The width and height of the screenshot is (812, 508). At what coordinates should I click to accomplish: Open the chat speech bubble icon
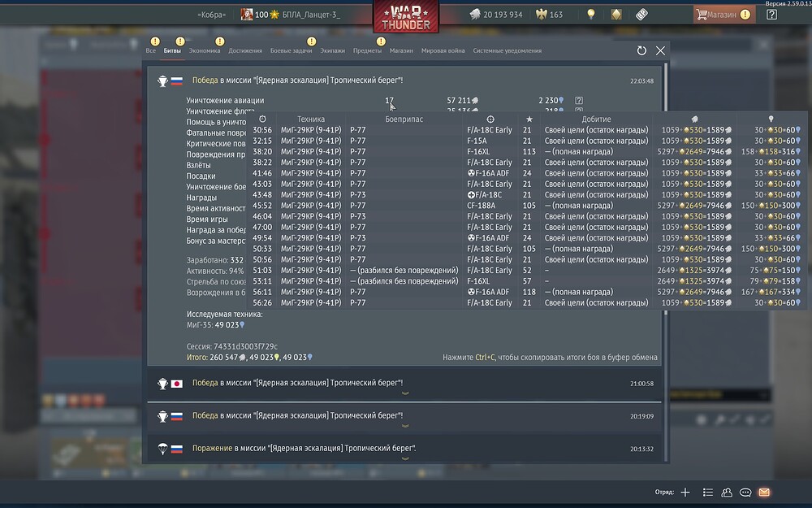pos(745,493)
